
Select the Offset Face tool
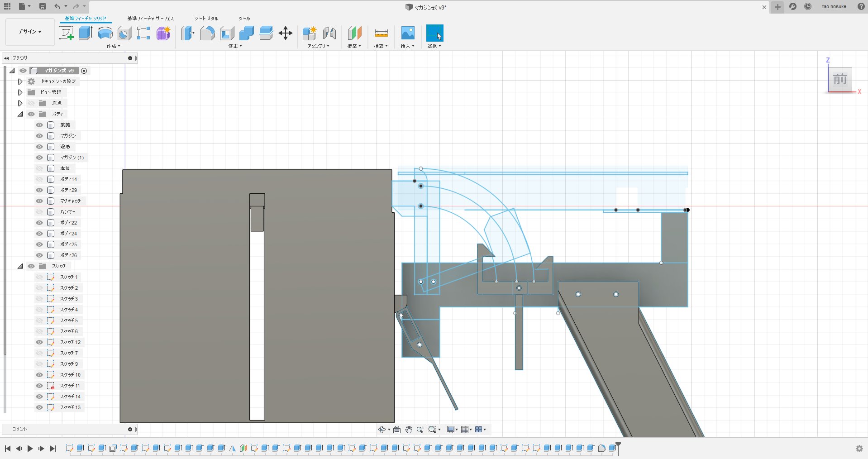[266, 33]
